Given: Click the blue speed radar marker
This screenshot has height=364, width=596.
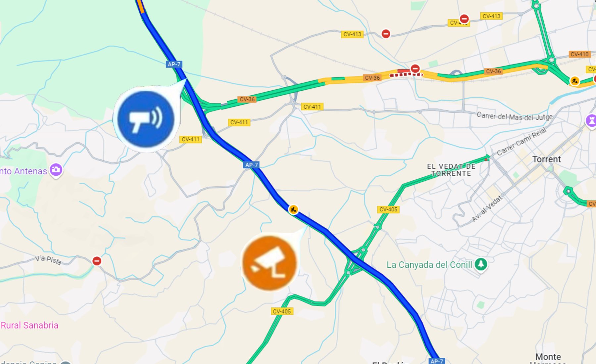Looking at the screenshot, I should tap(146, 119).
